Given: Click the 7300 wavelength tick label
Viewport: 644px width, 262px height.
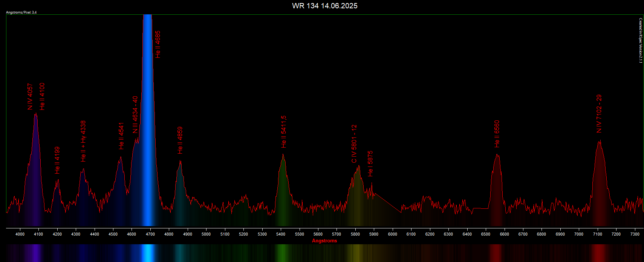Looking at the screenshot, I should tap(635, 234).
